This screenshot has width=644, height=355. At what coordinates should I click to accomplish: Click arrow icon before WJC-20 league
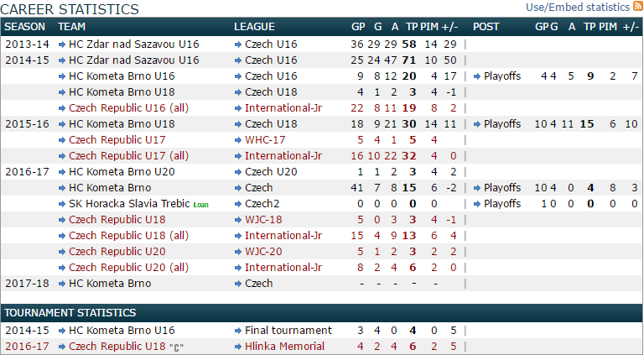tap(238, 251)
